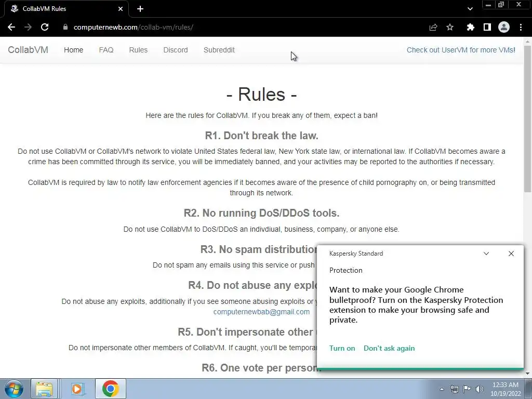Click the CollabVM brand logo link
532x399 pixels.
tap(28, 50)
